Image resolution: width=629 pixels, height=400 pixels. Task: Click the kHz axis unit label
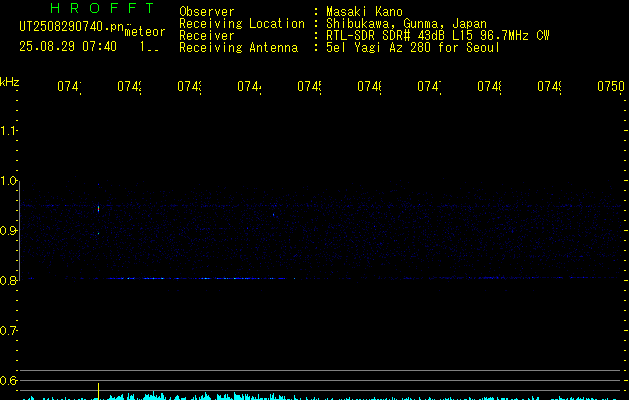tap(10, 83)
